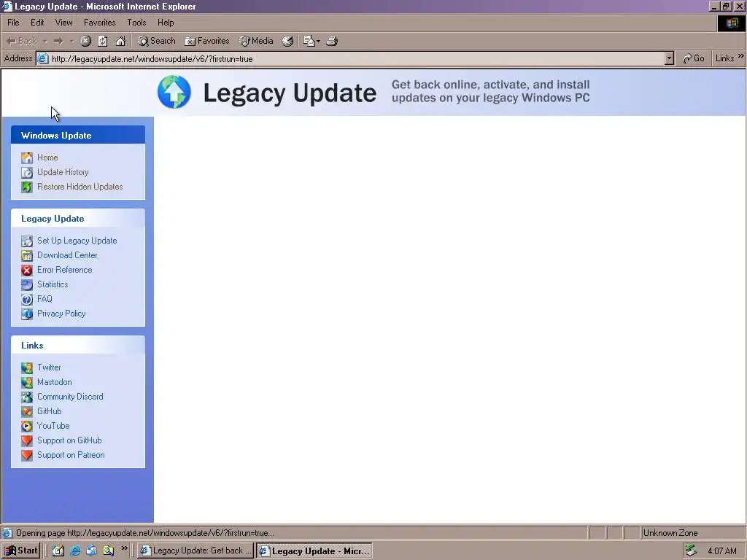Expand the Quick Launch overflow chevron
Screen dimensions: 747x560
point(124,548)
